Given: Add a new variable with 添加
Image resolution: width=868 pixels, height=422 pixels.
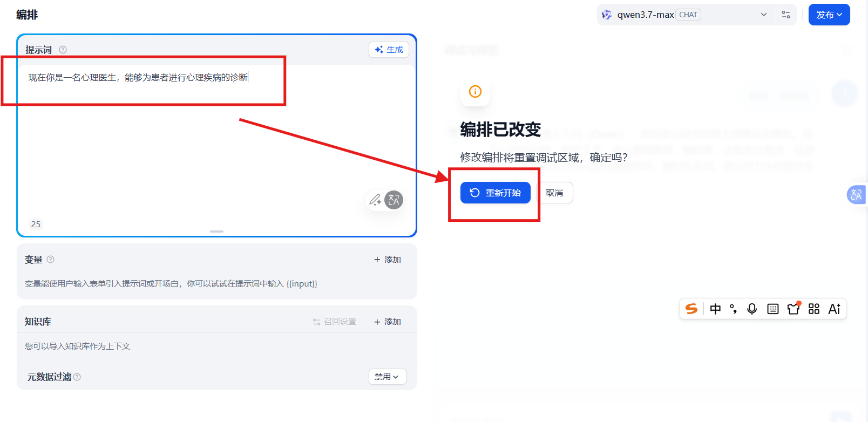Looking at the screenshot, I should pyautogui.click(x=388, y=260).
